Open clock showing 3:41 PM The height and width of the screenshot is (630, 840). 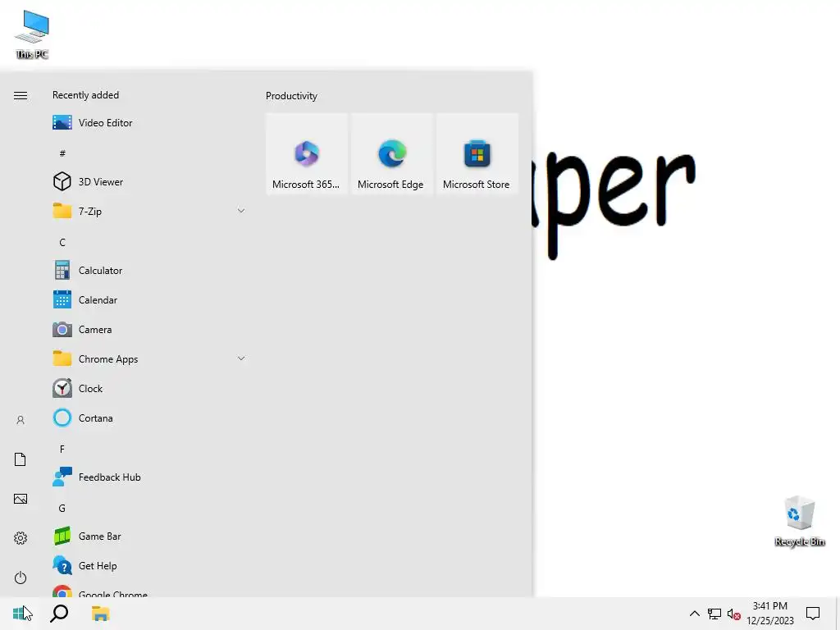pyautogui.click(x=770, y=614)
